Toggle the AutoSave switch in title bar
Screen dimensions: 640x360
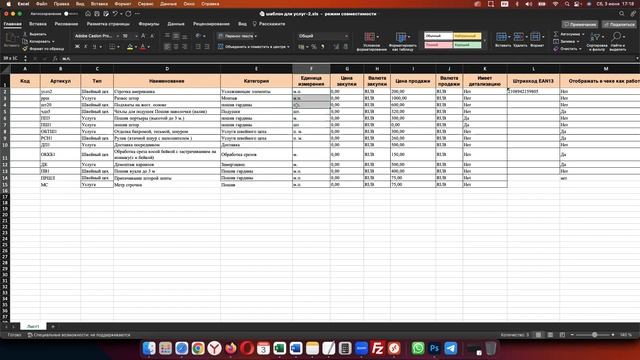pyautogui.click(x=71, y=14)
